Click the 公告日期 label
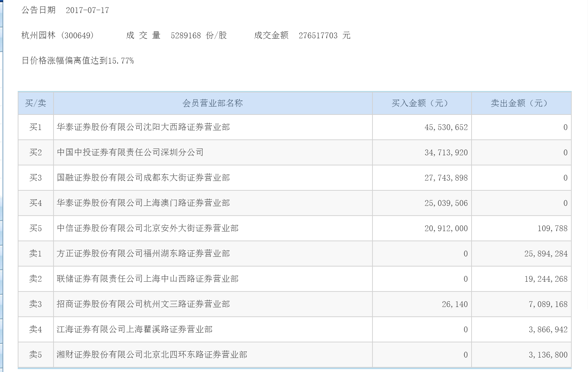The image size is (588, 372). click(39, 10)
